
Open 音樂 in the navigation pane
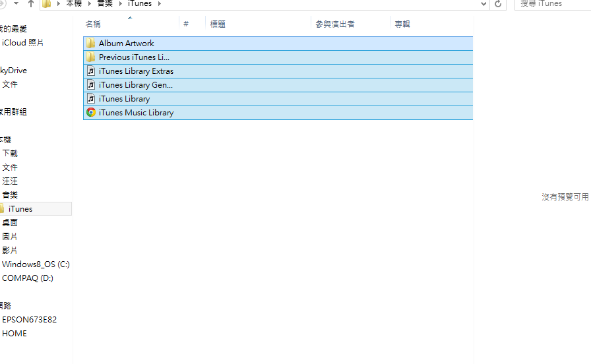[x=10, y=195]
